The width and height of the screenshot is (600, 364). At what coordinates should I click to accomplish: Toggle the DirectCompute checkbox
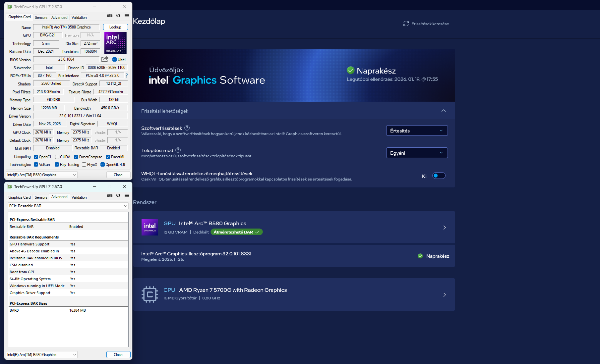coord(76,157)
